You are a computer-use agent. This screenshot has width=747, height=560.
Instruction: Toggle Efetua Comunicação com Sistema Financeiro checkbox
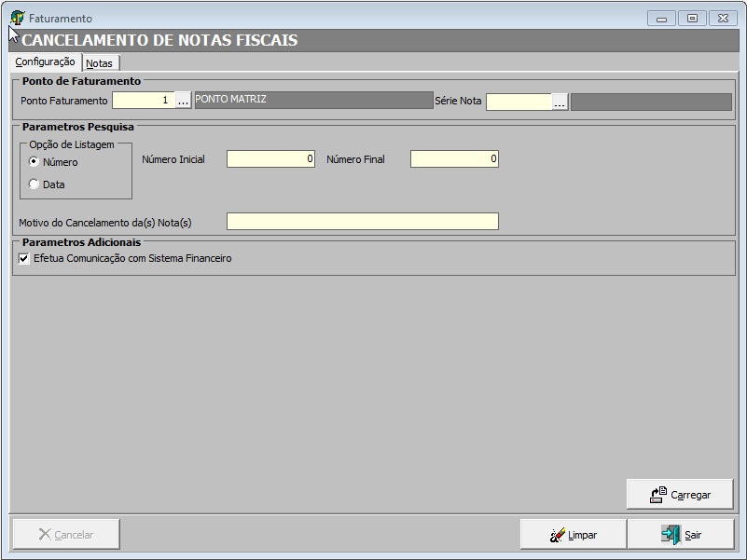24,259
